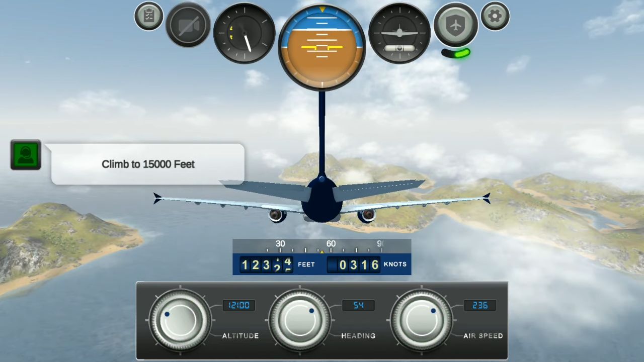The width and height of the screenshot is (644, 362).
Task: Click the ALTITUDE label
Action: pos(240,336)
